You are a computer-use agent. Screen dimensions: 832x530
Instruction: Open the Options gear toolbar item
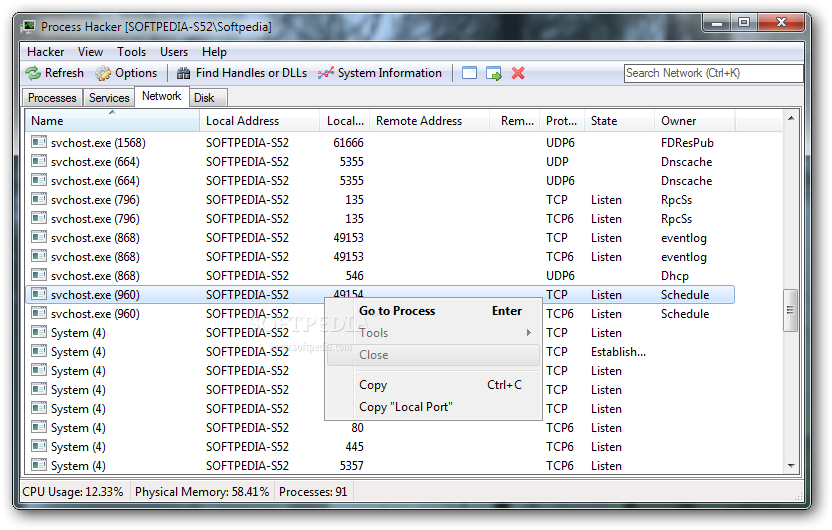coord(126,73)
